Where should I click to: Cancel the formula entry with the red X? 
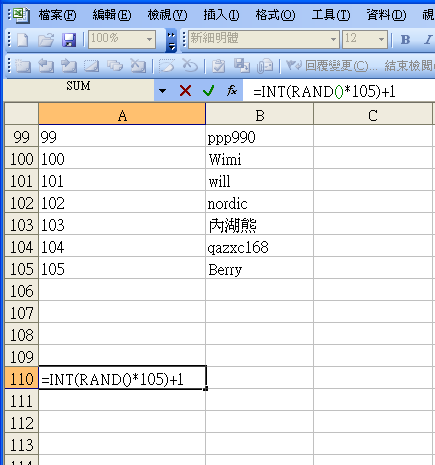pos(185,90)
